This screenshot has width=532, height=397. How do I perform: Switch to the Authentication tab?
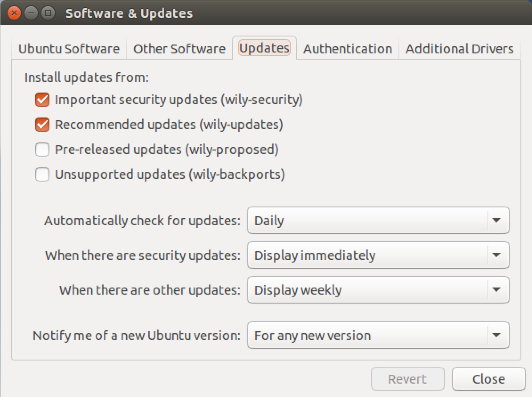[x=347, y=49]
